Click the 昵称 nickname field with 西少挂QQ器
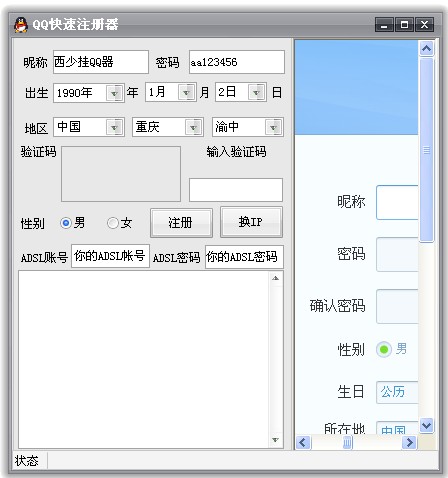Screen dimensions: 448x478 [x=101, y=62]
